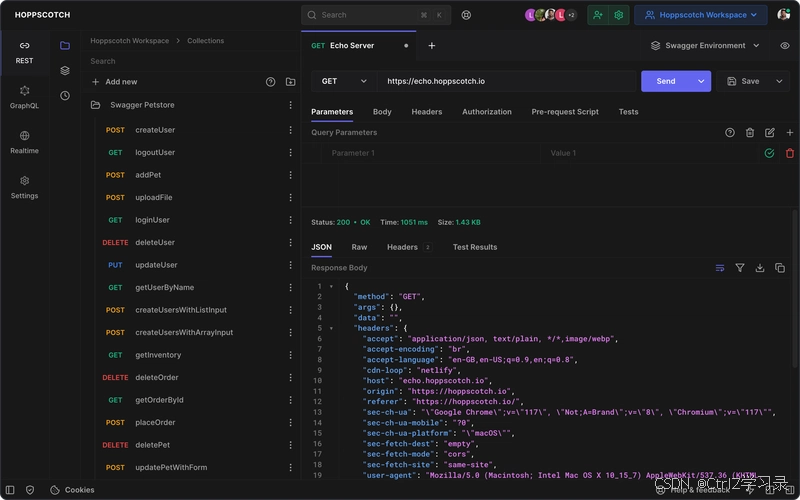Toggle interceptor shield icon in footer

[x=30, y=490]
